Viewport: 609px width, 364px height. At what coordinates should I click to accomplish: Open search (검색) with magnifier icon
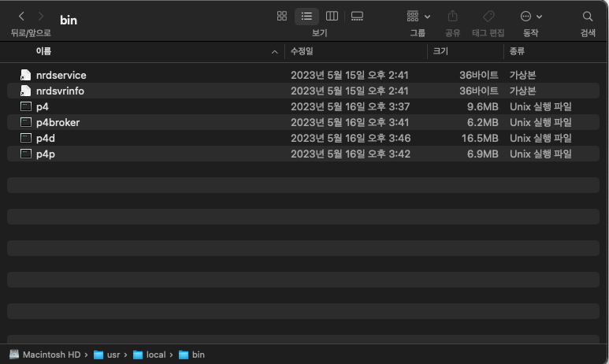[588, 17]
